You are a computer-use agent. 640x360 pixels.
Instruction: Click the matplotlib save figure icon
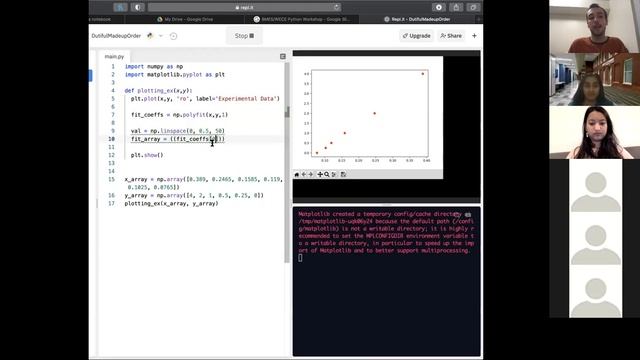click(x=343, y=174)
